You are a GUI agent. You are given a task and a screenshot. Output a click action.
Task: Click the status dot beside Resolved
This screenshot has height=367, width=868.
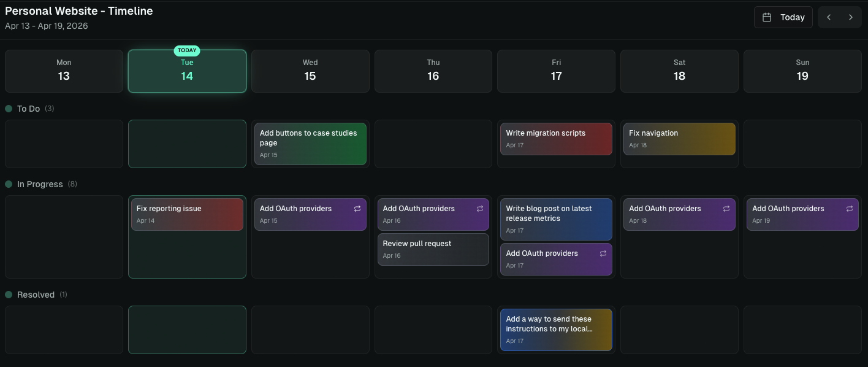(9, 294)
